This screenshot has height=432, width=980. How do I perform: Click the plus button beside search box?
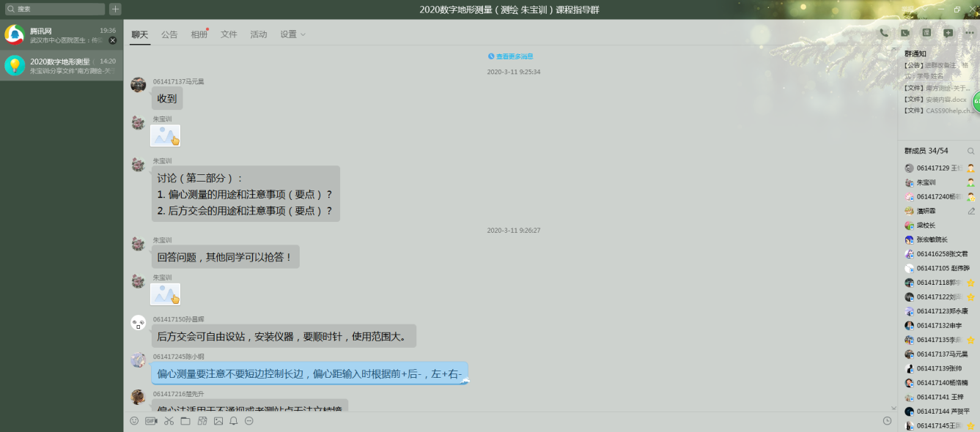(x=115, y=9)
